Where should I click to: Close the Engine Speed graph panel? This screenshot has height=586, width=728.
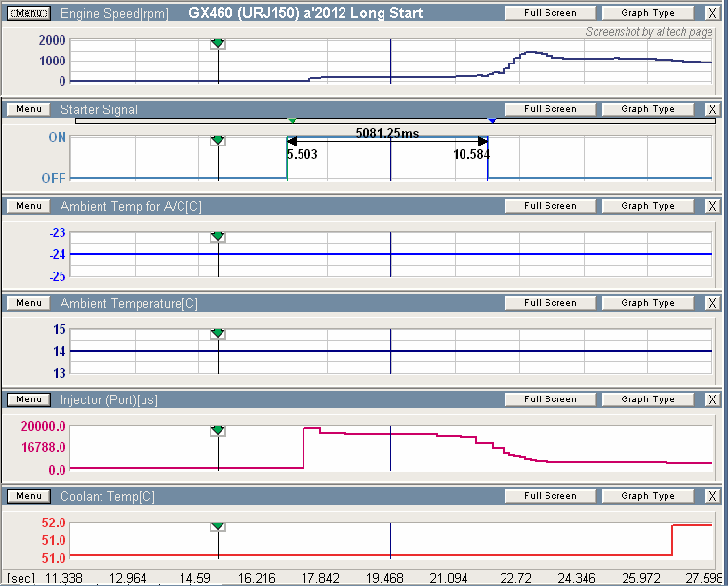pyautogui.click(x=711, y=13)
